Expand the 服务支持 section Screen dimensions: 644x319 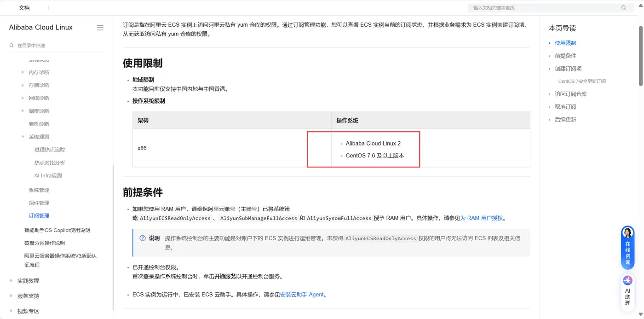coord(11,296)
